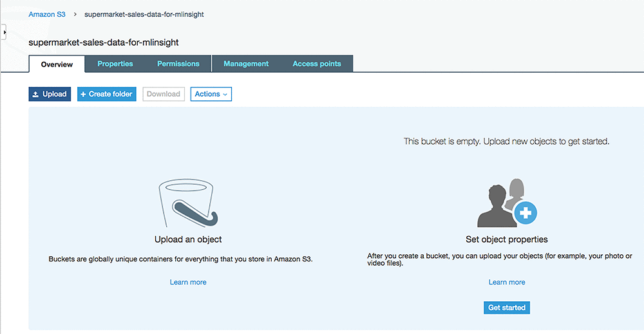Click the people with plus badge icon
This screenshot has width=644, height=334.
[x=507, y=203]
